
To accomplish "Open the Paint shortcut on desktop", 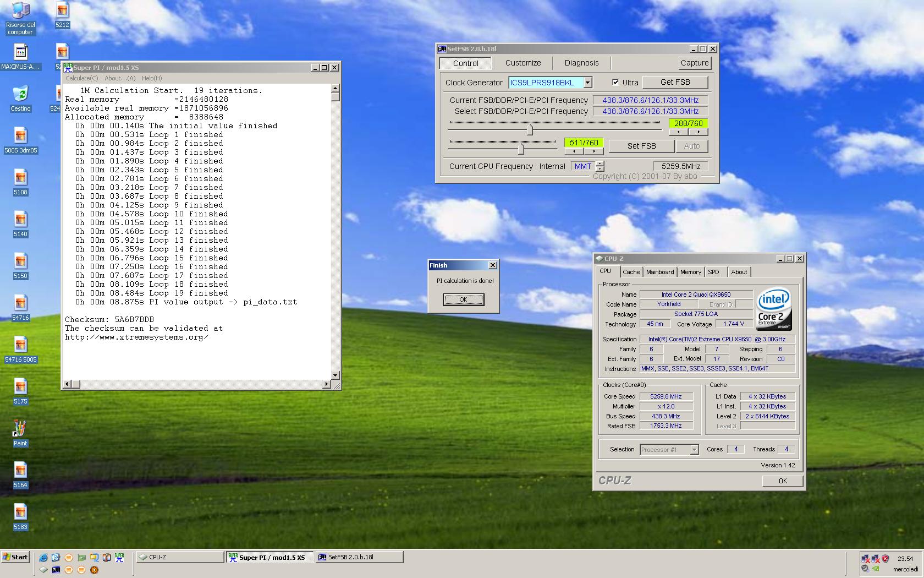I will pyautogui.click(x=20, y=433).
